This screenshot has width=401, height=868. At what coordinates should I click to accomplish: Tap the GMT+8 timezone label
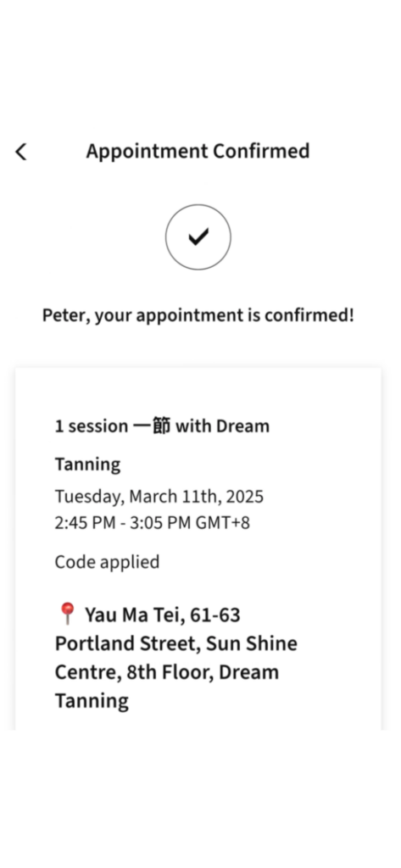(x=223, y=523)
